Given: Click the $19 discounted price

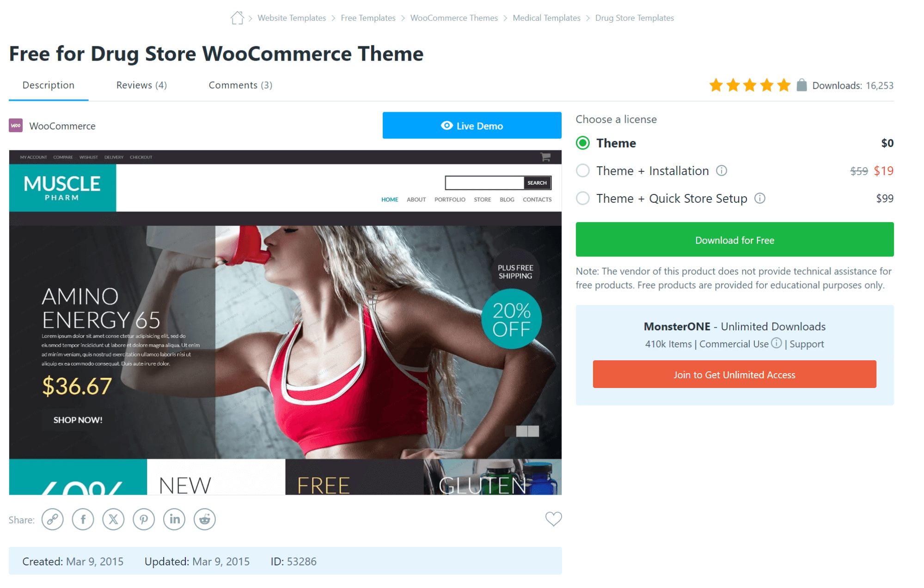Looking at the screenshot, I should pos(883,171).
